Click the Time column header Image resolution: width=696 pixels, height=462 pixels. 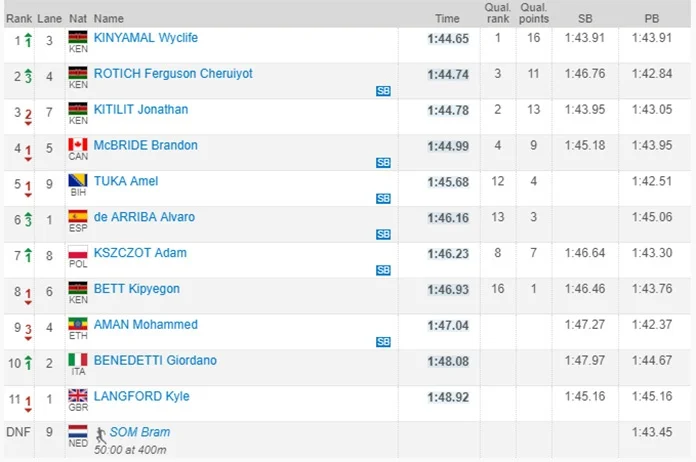[x=447, y=18]
